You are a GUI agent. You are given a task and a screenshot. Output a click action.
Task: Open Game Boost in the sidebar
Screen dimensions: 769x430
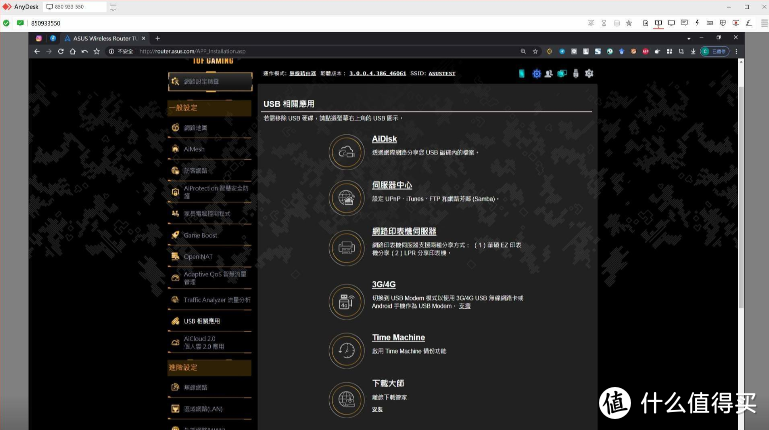pos(210,235)
